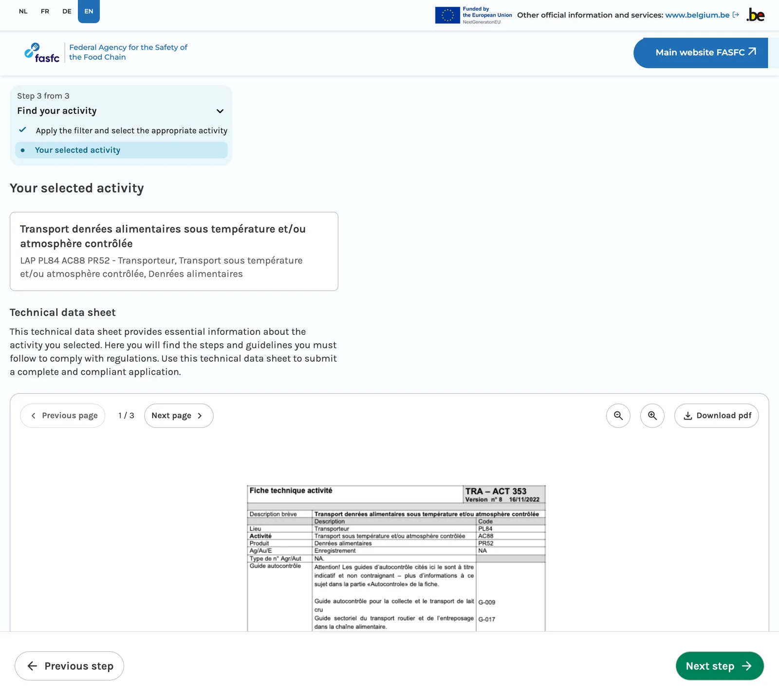Viewport: 779px width, 700px height.
Task: Continue with Next step button
Action: (720, 666)
